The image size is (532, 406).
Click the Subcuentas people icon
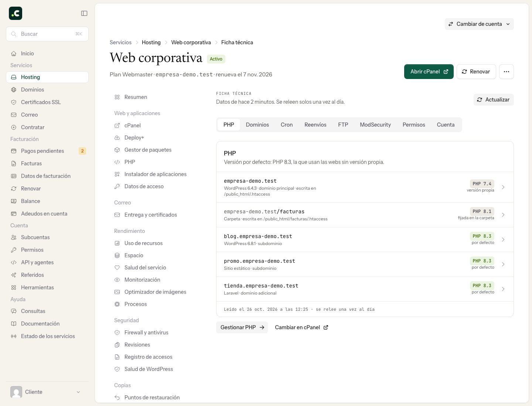14,237
